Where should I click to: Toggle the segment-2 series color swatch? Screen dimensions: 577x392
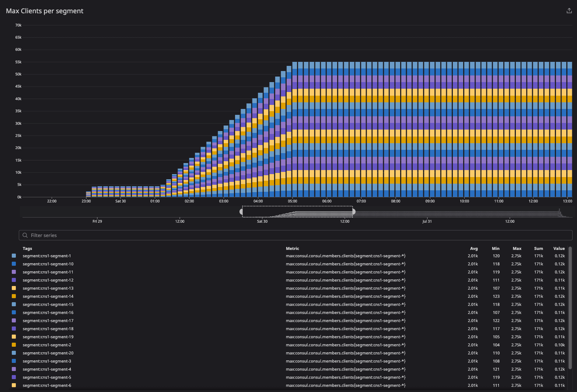(14, 345)
